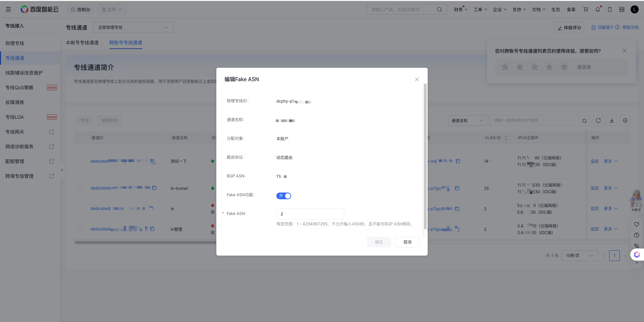Image resolution: width=644 pixels, height=322 pixels.
Task: Click the channel name search magnifier icon
Action: coord(584,121)
